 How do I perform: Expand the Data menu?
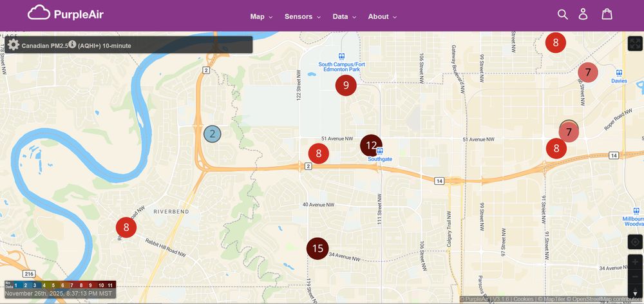pos(344,17)
